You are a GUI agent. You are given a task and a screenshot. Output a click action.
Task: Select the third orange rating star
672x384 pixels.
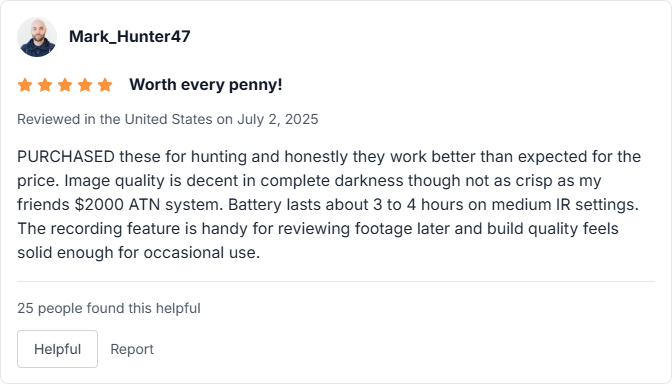65,85
